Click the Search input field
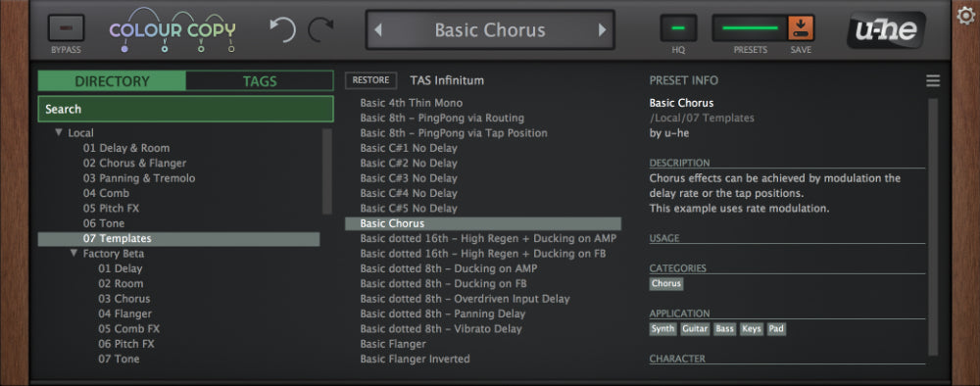This screenshot has height=386, width=980. click(x=185, y=109)
